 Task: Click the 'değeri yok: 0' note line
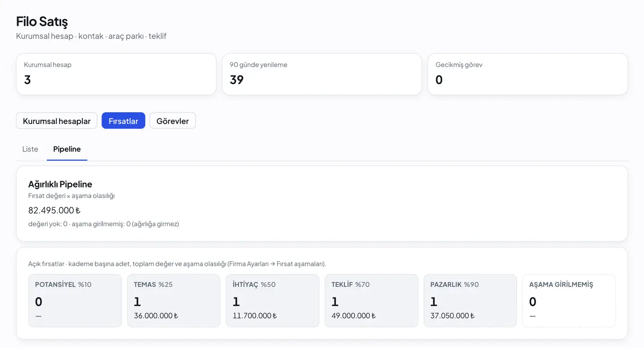tap(103, 224)
